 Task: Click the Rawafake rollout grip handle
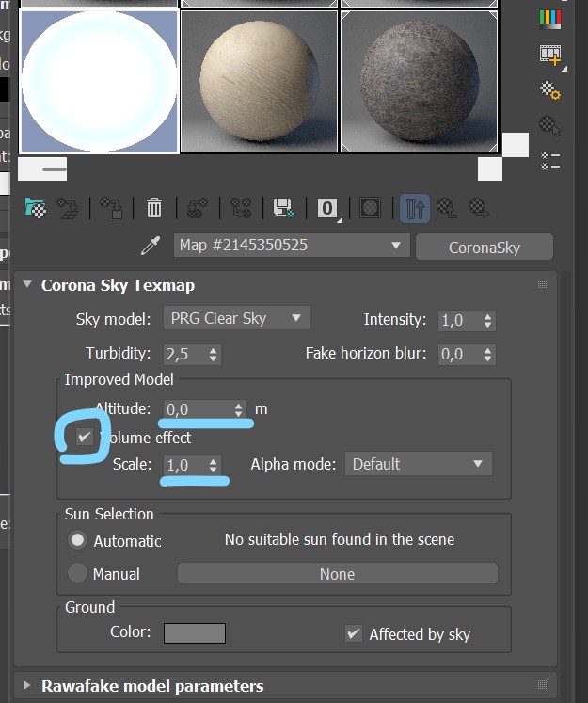[x=542, y=684]
